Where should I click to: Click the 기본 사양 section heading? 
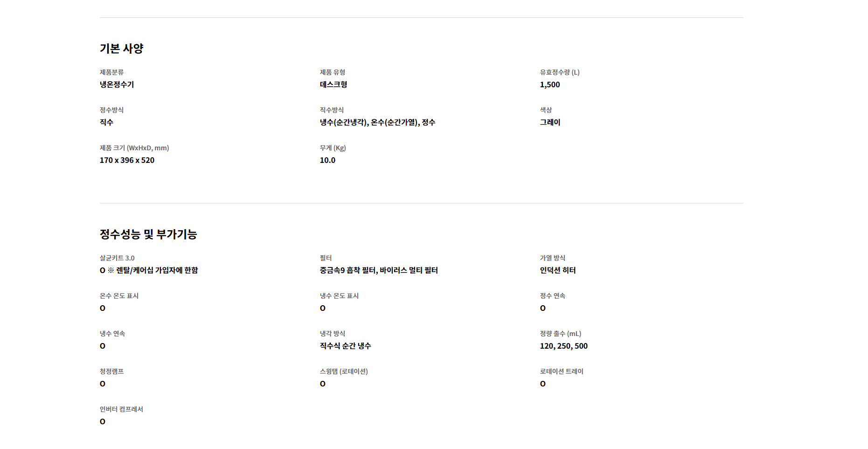[x=121, y=49]
